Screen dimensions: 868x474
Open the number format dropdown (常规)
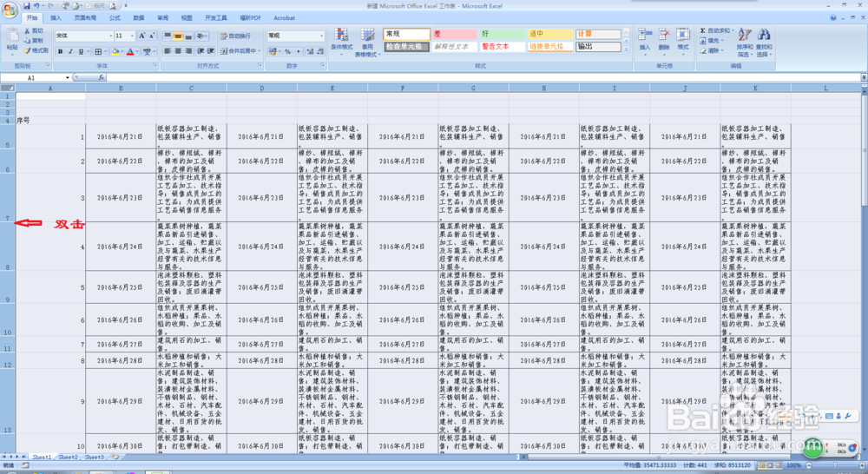coord(321,36)
